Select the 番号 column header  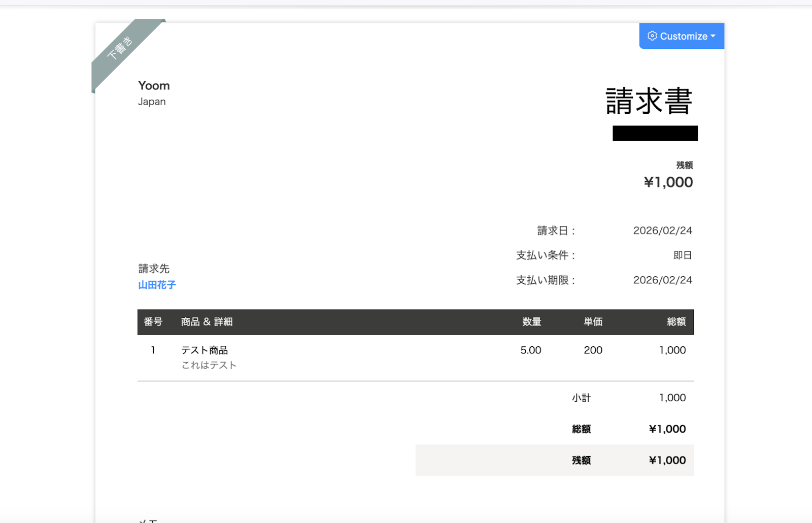153,322
